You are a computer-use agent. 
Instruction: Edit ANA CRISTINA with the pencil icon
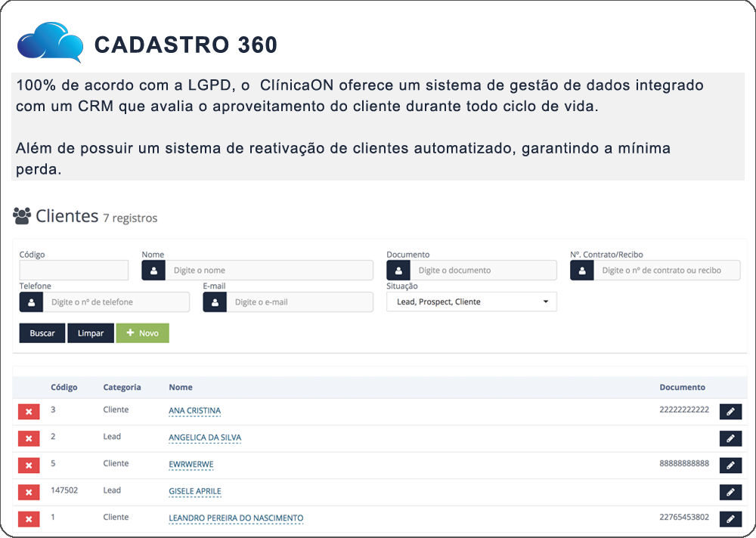coord(730,412)
